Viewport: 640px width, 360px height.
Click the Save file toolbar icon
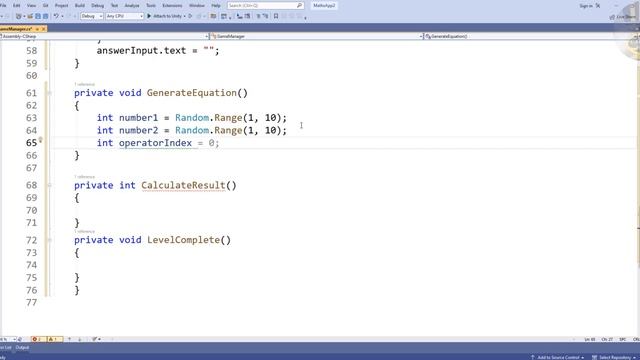[x=38, y=16]
